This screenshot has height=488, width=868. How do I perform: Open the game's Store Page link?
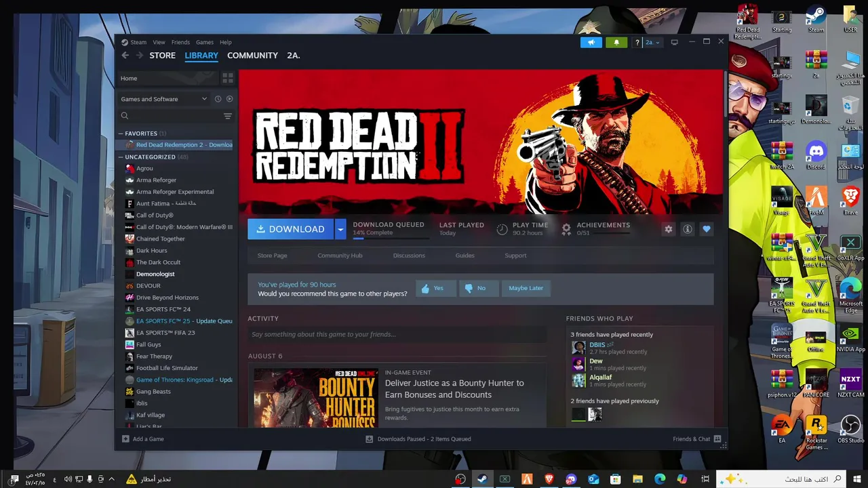pyautogui.click(x=272, y=256)
